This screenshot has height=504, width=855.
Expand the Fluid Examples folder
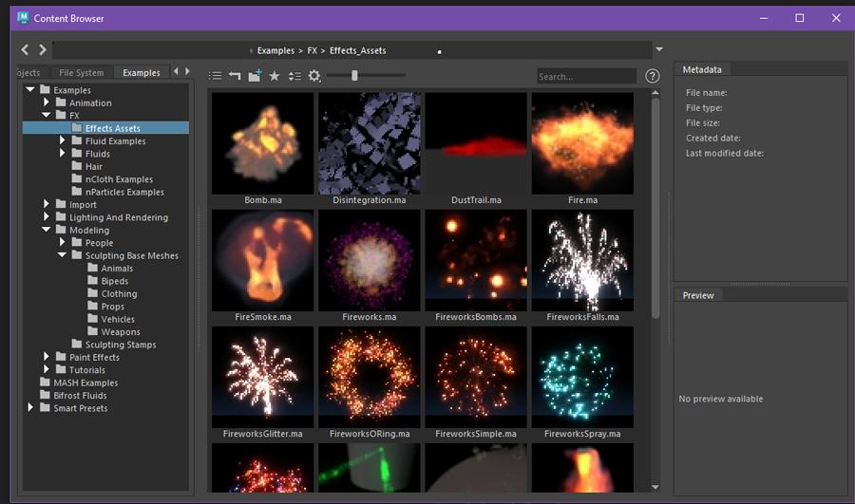(x=62, y=140)
